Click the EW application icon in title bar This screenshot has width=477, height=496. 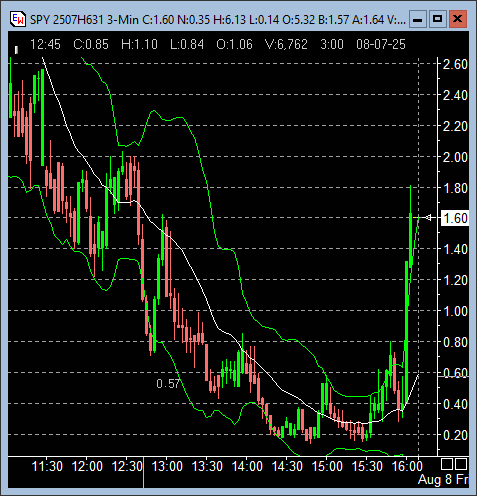pyautogui.click(x=17, y=19)
